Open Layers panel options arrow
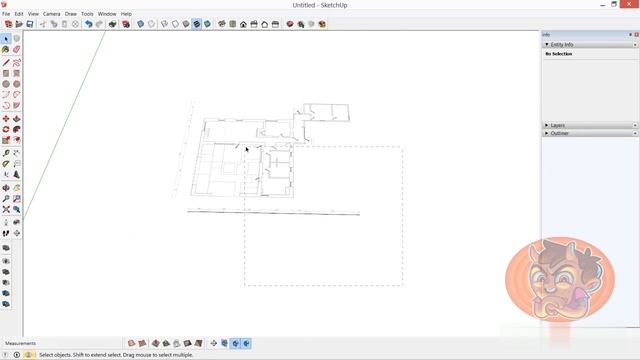Viewport: 640px width, 360px height. pyautogui.click(x=635, y=125)
